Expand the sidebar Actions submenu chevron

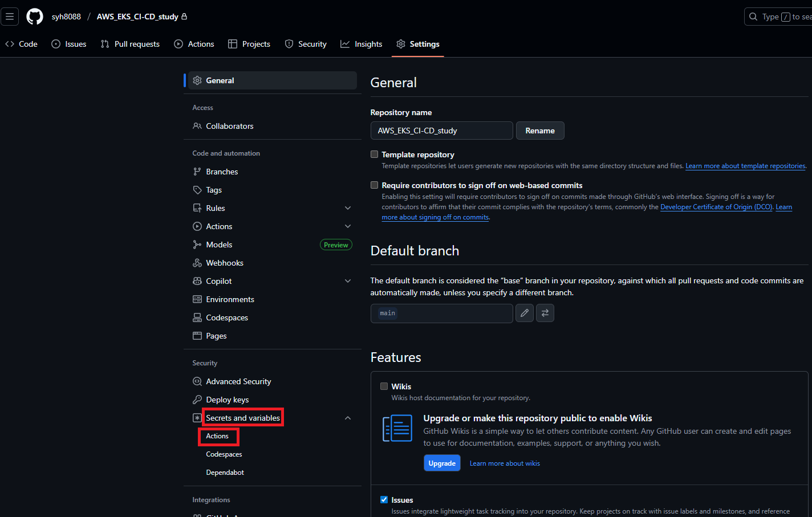(348, 226)
